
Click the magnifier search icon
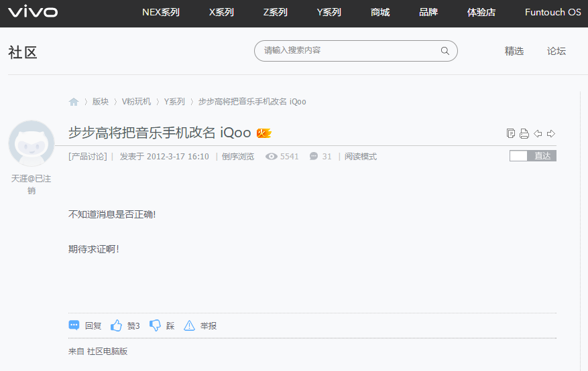445,51
